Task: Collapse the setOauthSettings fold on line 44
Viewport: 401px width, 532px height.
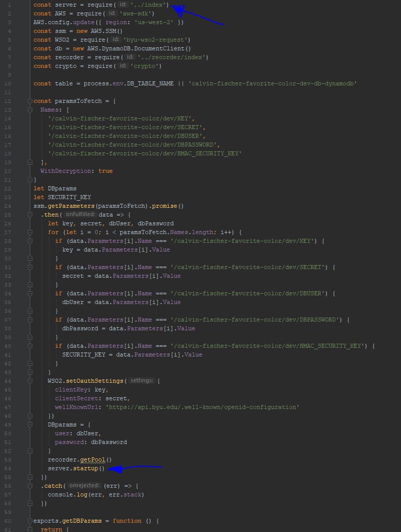Action: pos(30,381)
